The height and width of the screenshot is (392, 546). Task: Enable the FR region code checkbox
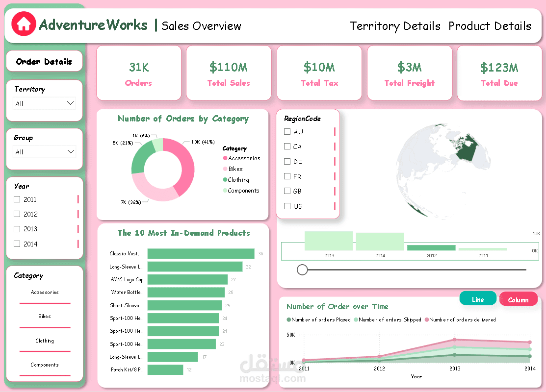[287, 176]
